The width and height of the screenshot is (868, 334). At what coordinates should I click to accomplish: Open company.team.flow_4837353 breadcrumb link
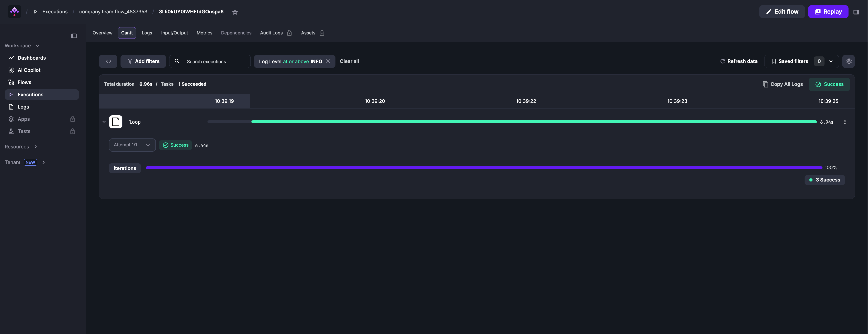pos(113,12)
